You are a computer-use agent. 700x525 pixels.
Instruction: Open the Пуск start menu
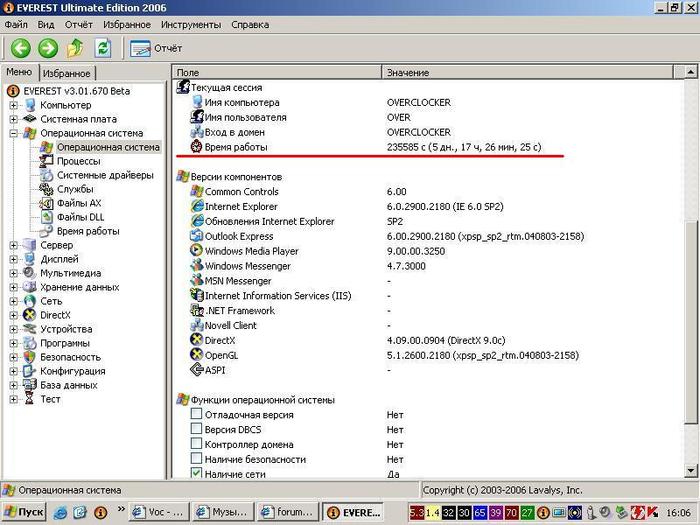tap(25, 512)
